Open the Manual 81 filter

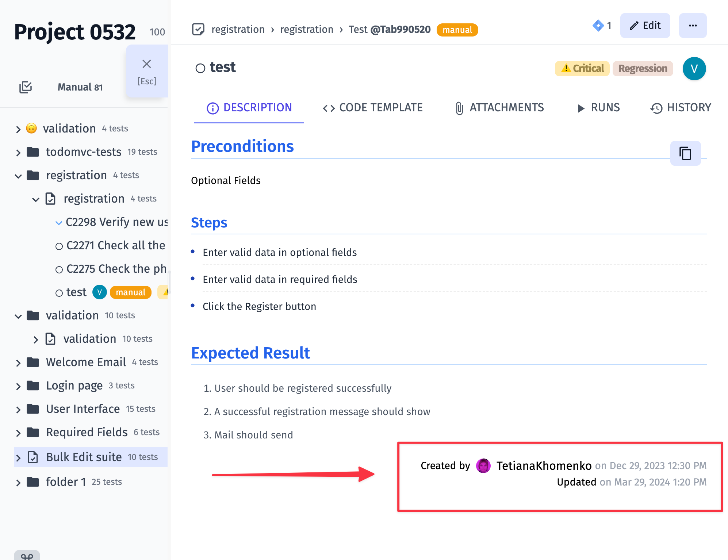tap(80, 87)
